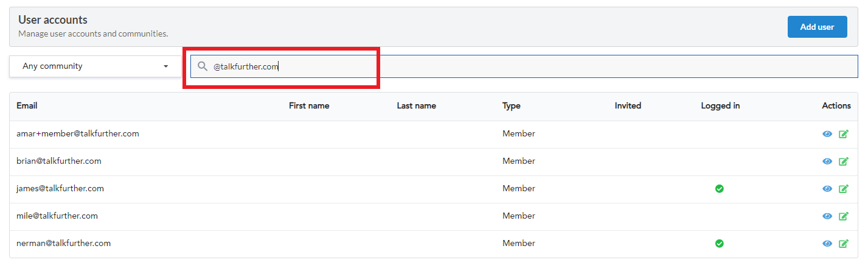This screenshot has height=268, width=868.
Task: Sort by the Type column header
Action: coord(512,105)
